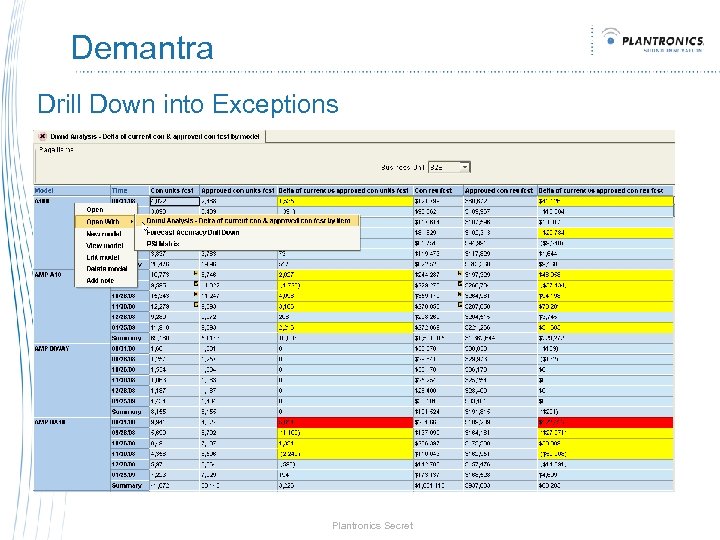Click the AMP A10 Summary row label

[130, 338]
